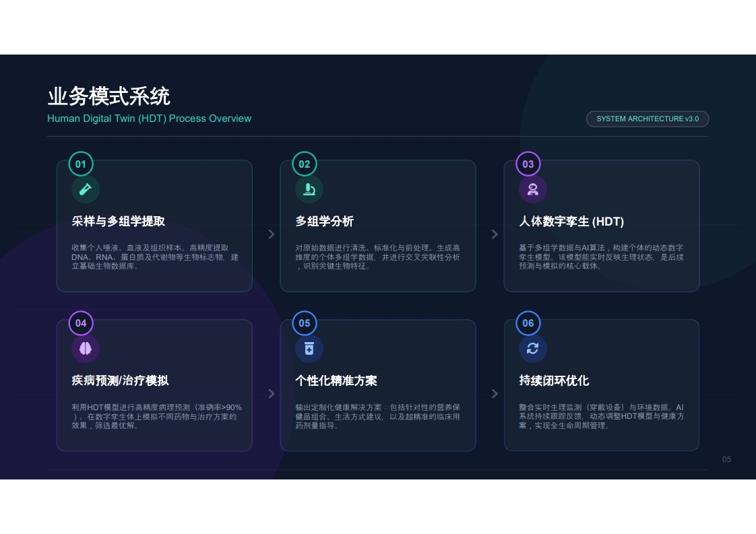Click the test tube icon in card 01
This screenshot has width=756, height=534.
(x=86, y=189)
